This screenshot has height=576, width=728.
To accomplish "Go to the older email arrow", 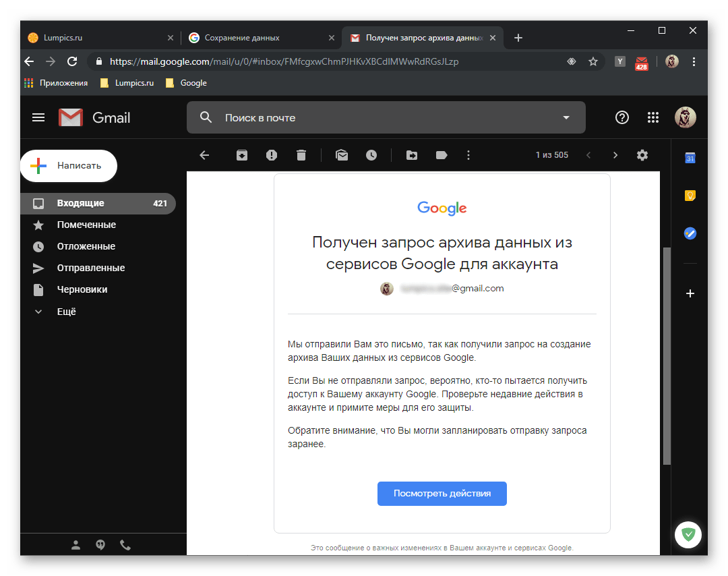I will point(615,155).
